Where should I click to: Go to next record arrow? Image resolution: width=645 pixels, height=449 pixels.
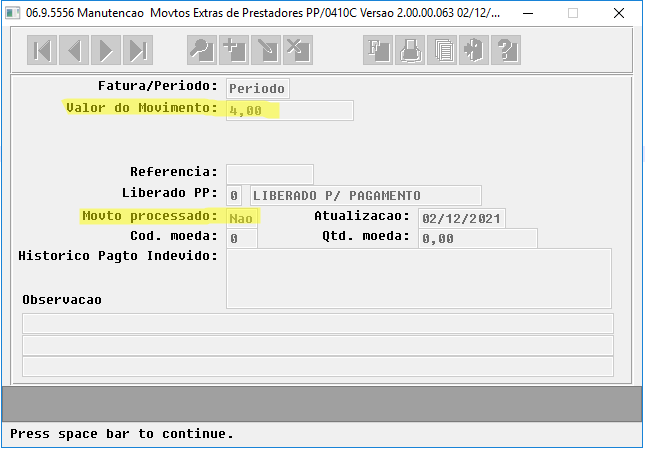point(106,50)
